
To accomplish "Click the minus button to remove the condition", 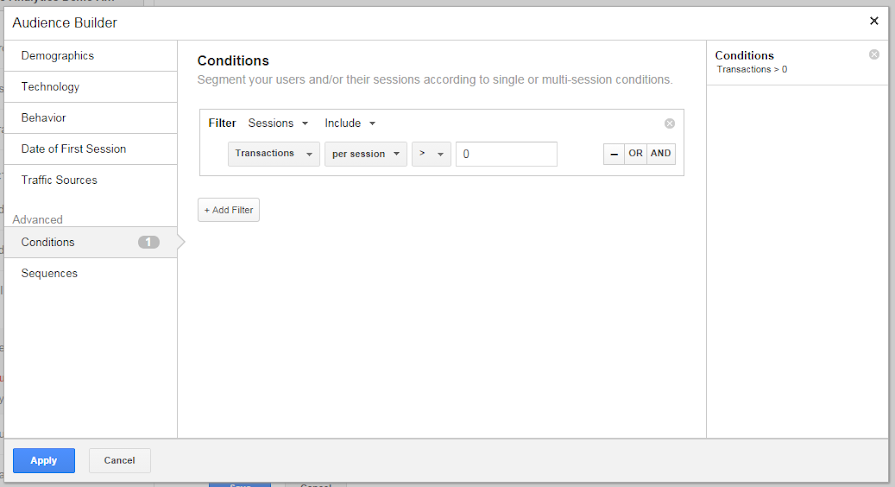I will point(614,154).
